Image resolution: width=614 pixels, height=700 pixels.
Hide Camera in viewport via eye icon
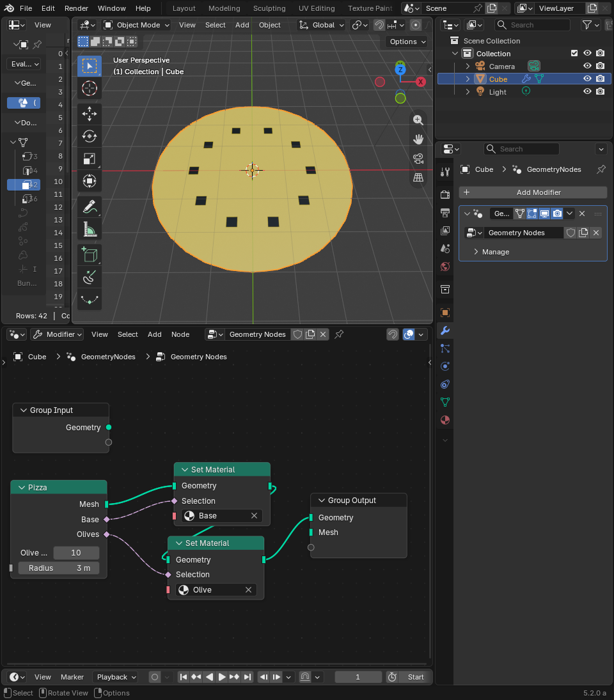coord(588,66)
